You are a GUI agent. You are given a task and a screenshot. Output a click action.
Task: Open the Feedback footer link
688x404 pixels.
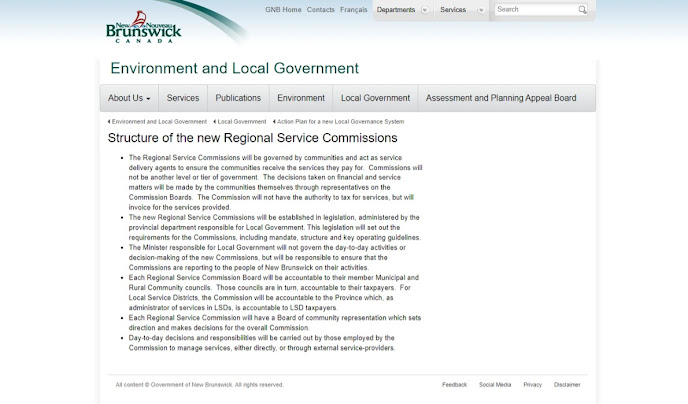click(x=454, y=385)
